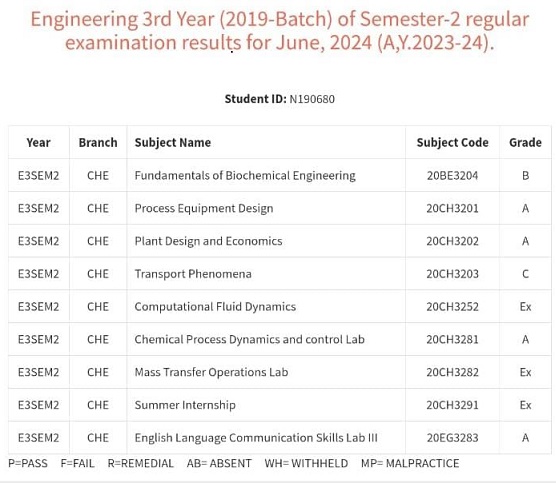Click the Subject Name column header
The width and height of the screenshot is (556, 483).
click(x=173, y=143)
